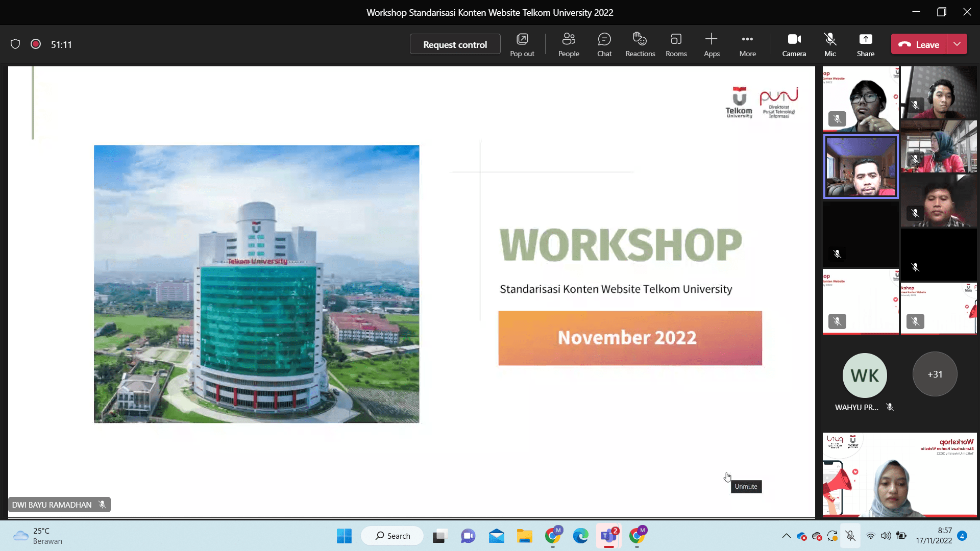Open the first Chrome taskbar icon
Image resolution: width=980 pixels, height=551 pixels.
(x=553, y=536)
